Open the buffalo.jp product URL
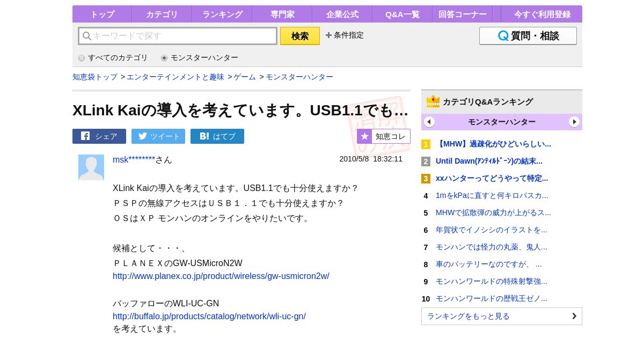Image resolution: width=644 pixels, height=338 pixels. point(209,316)
